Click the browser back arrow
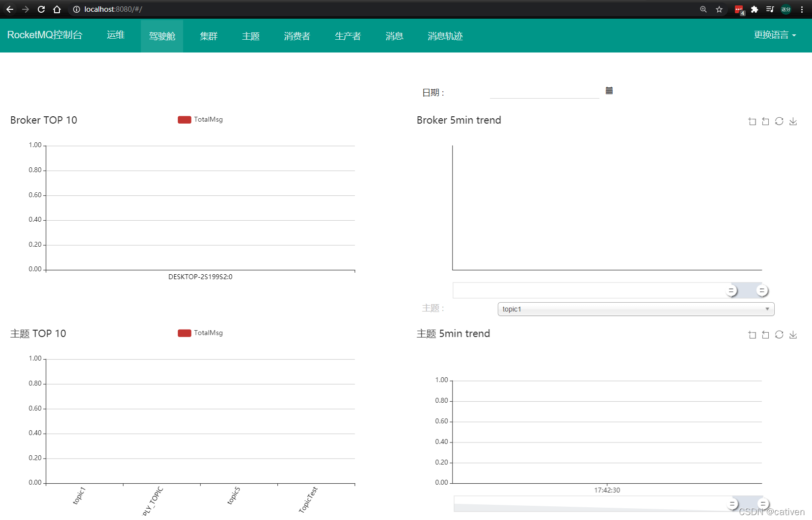The width and height of the screenshot is (812, 520). pos(10,9)
